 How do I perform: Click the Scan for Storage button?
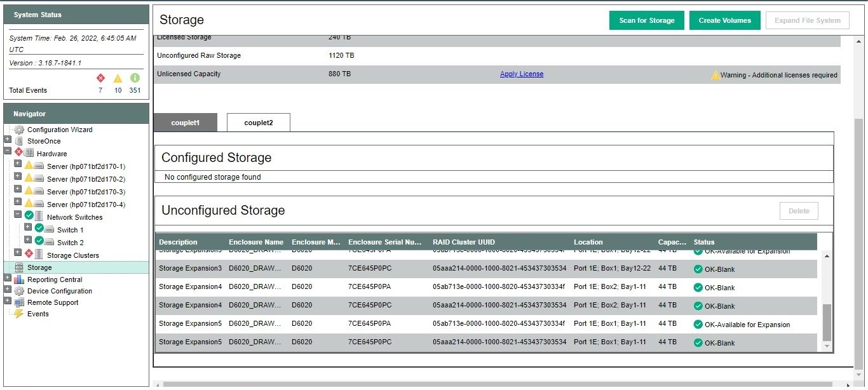pyautogui.click(x=647, y=20)
